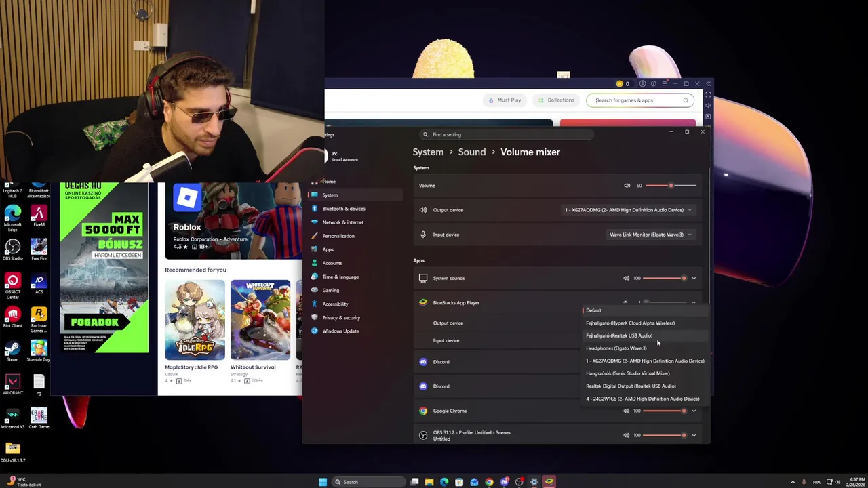
Task: Click Sound breadcrumb link
Action: [x=472, y=152]
